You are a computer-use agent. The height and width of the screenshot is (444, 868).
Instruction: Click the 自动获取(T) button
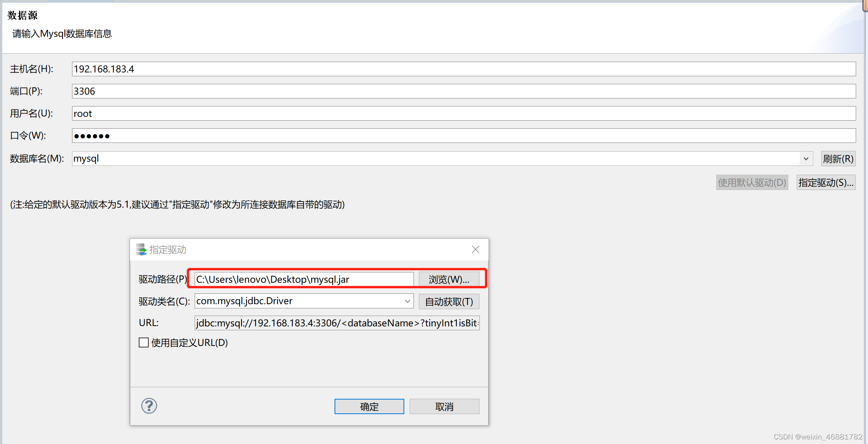coord(448,301)
